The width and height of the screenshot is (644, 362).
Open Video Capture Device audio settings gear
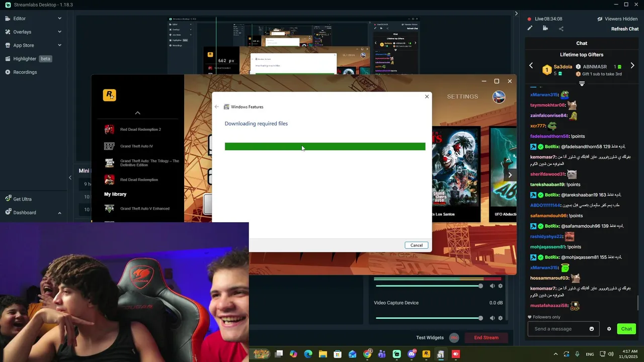[500, 318]
